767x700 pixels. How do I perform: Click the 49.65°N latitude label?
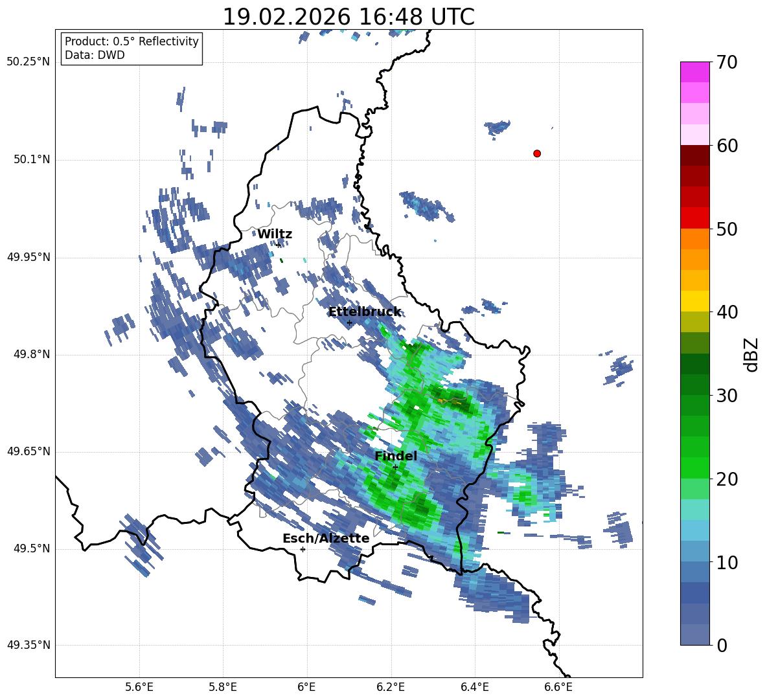pos(28,451)
